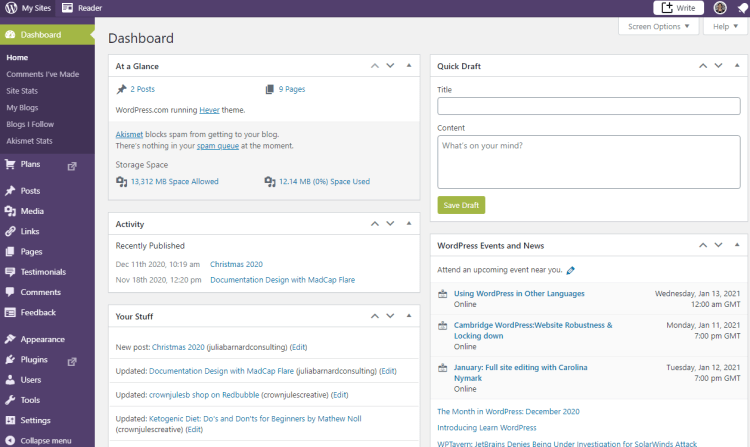This screenshot has width=750, height=447.
Task: Collapse the Activity panel
Action: click(x=409, y=223)
